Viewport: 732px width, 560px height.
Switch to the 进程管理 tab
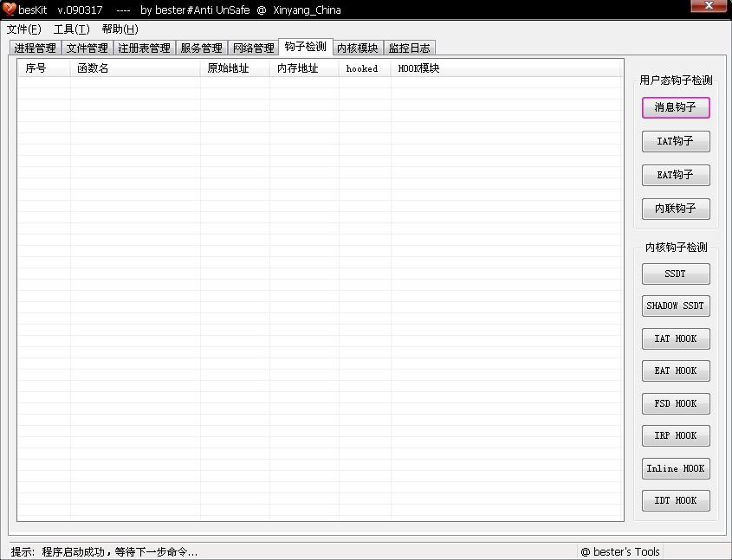click(35, 48)
